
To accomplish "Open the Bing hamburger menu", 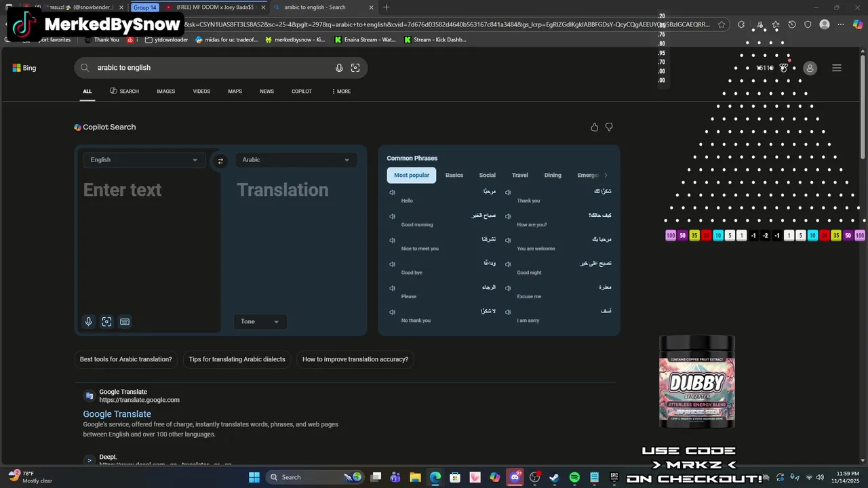I will coord(837,68).
